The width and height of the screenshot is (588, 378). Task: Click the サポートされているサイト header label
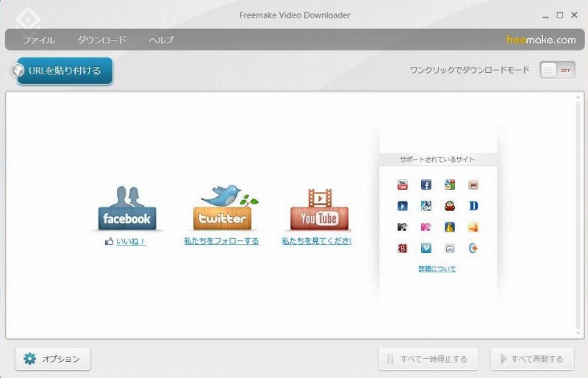(x=437, y=160)
